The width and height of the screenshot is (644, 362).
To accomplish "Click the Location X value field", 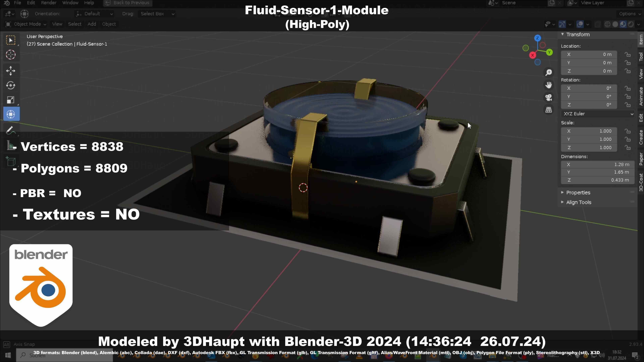I will pos(589,55).
